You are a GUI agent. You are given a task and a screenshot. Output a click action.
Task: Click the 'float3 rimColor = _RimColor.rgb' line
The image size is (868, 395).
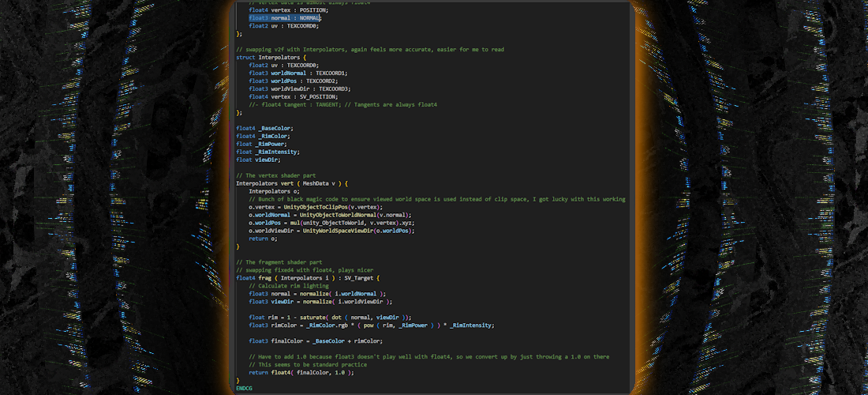372,325
